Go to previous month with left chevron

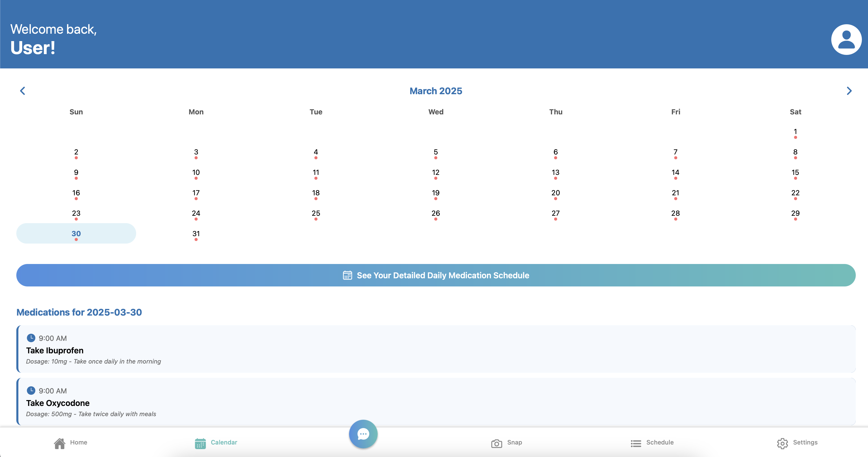[23, 91]
